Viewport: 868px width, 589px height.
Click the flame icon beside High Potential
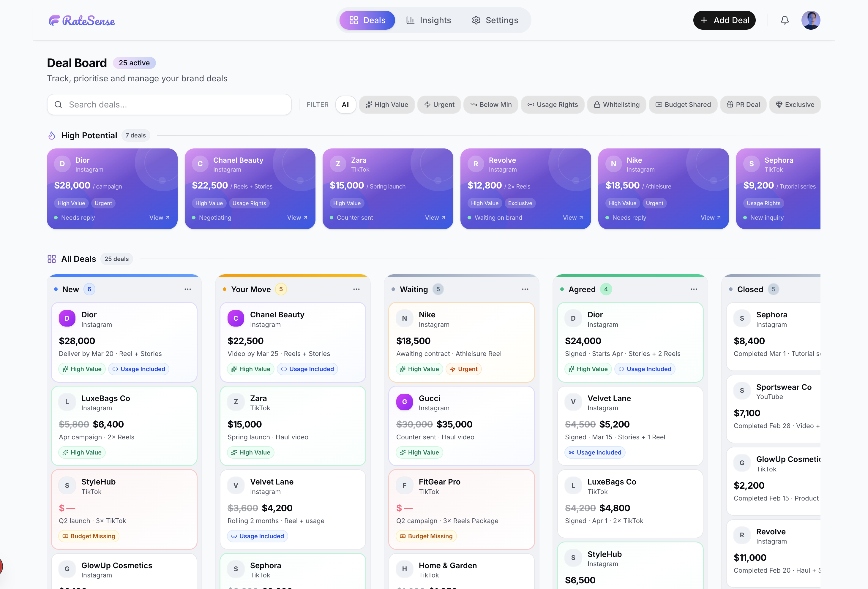tap(52, 135)
